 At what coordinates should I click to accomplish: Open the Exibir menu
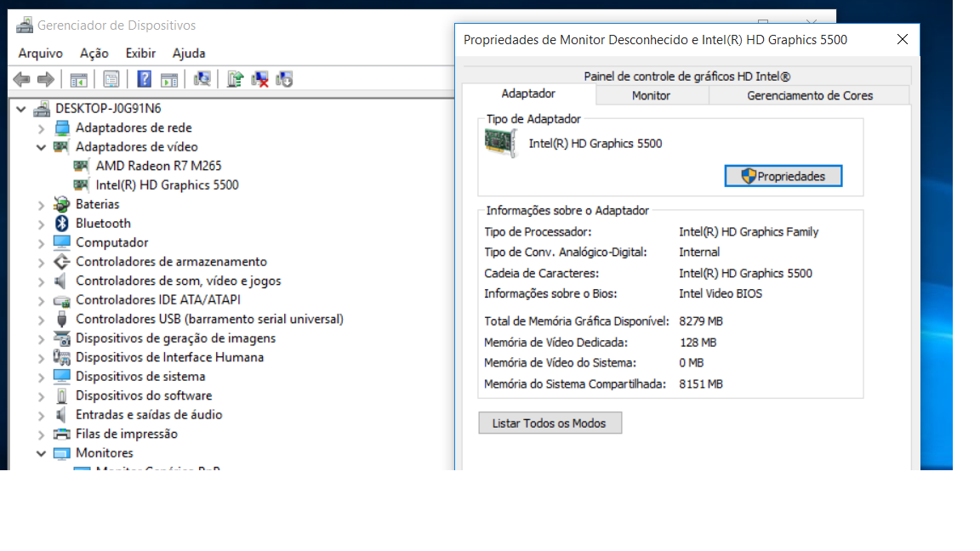(140, 53)
